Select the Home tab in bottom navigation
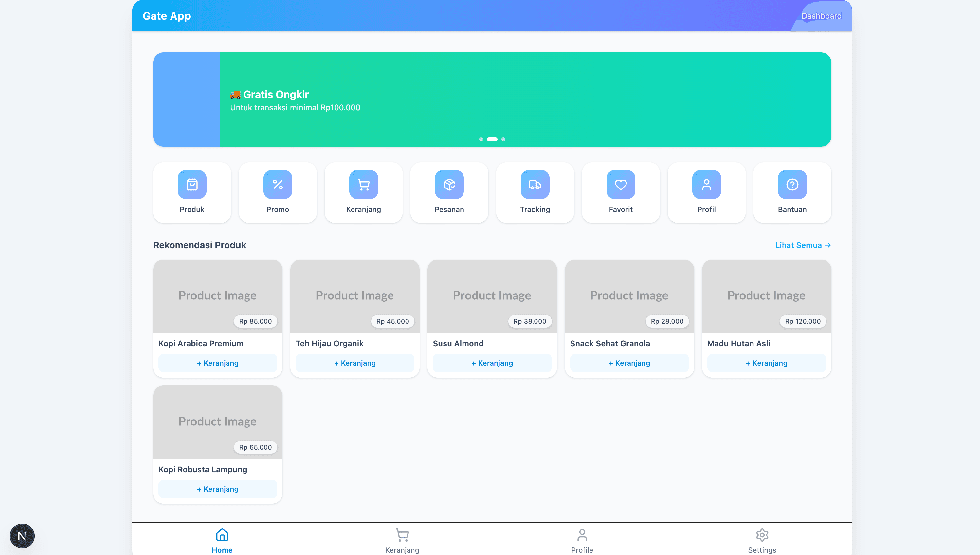The height and width of the screenshot is (555, 980). (x=222, y=539)
